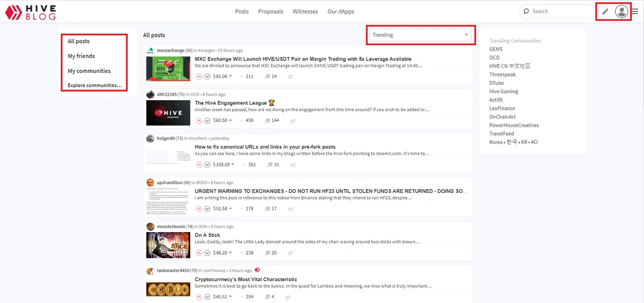Reblog the URGENT WARNING TO EXCHANGES post
Viewport: 644px width, 303px height.
click(x=291, y=208)
